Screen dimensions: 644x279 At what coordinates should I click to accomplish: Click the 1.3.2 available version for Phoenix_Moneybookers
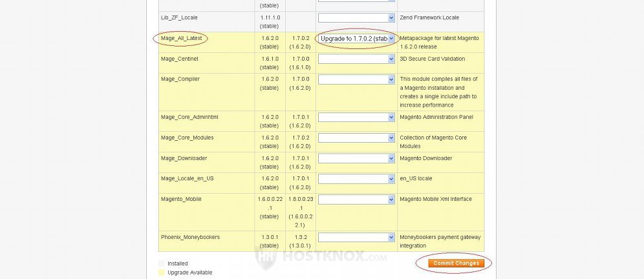(301, 237)
